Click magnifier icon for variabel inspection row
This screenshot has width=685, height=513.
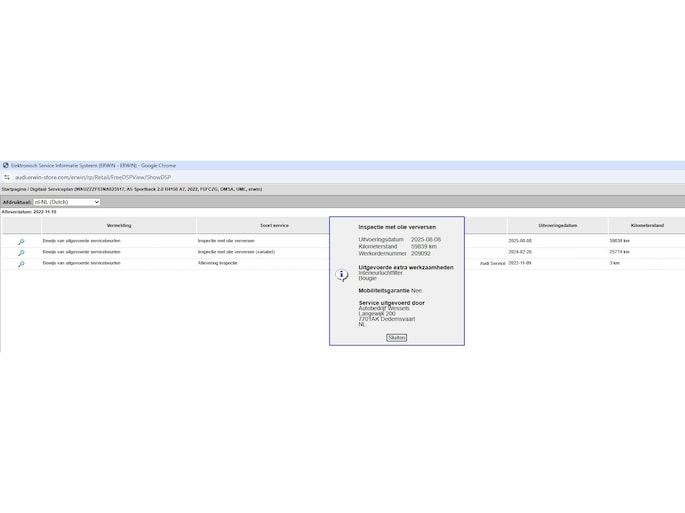coord(21,252)
